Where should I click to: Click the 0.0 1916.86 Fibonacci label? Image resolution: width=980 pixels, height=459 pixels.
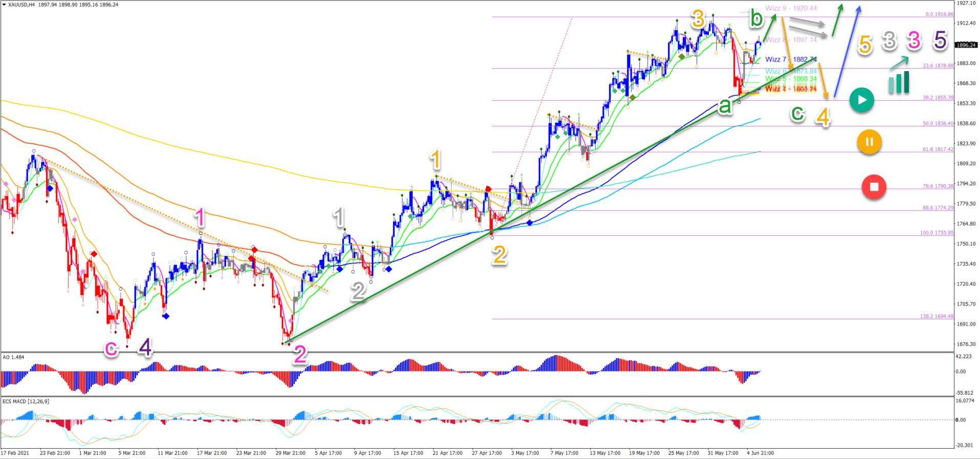coord(940,14)
